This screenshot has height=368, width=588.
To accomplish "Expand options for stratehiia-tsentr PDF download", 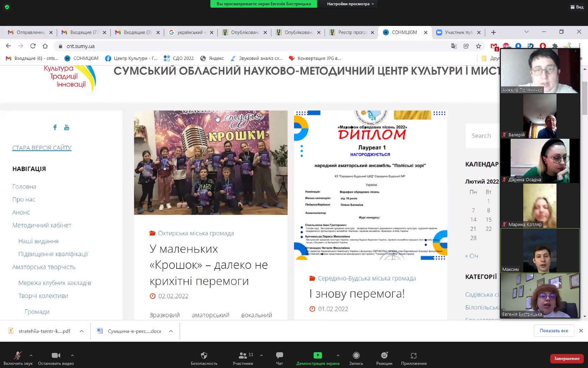I will click(x=82, y=331).
